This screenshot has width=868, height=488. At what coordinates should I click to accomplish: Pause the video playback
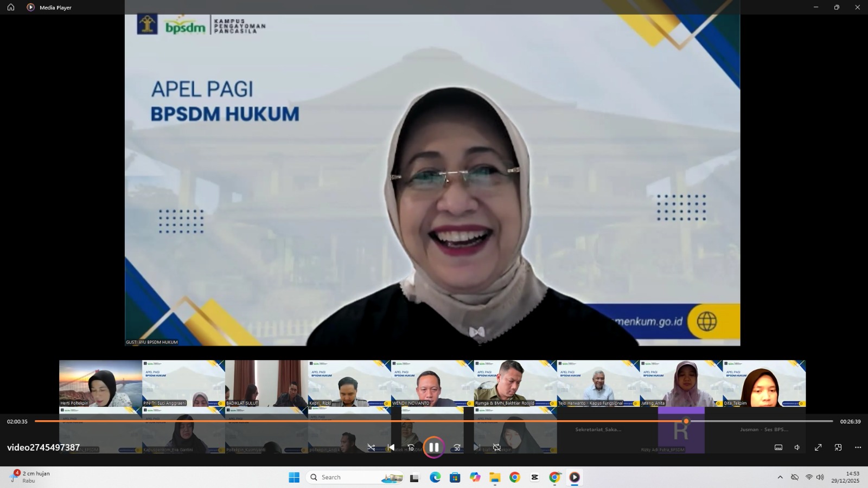click(x=433, y=447)
